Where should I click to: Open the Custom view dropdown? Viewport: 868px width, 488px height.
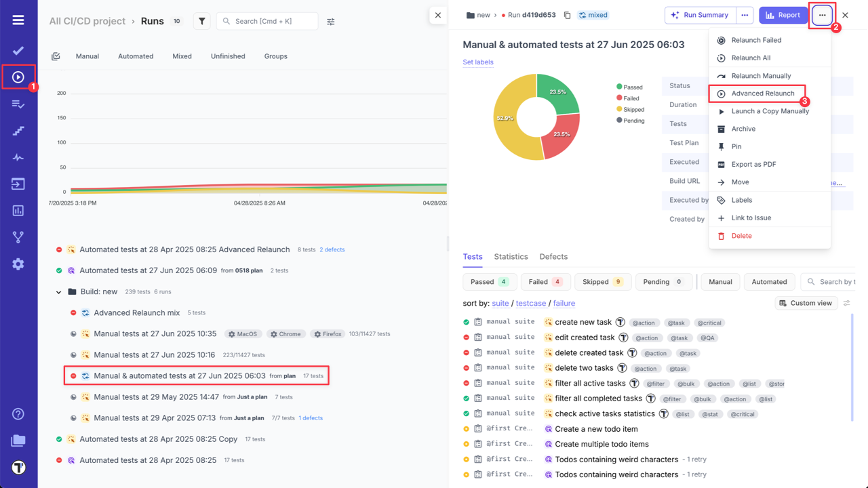click(806, 303)
